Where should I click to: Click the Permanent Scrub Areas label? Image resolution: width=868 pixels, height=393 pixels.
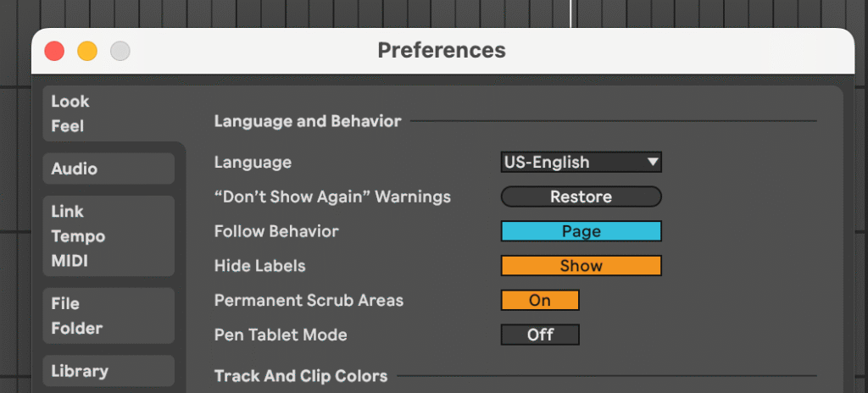309,300
